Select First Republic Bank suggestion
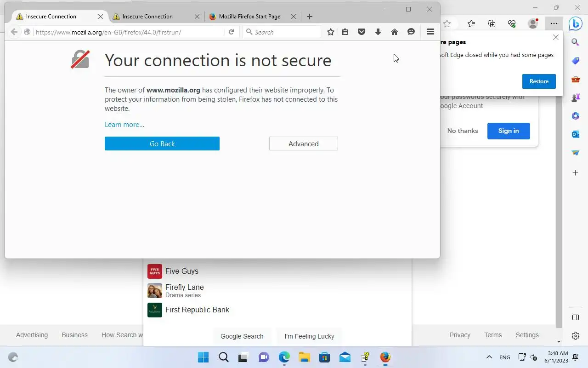 click(277, 310)
